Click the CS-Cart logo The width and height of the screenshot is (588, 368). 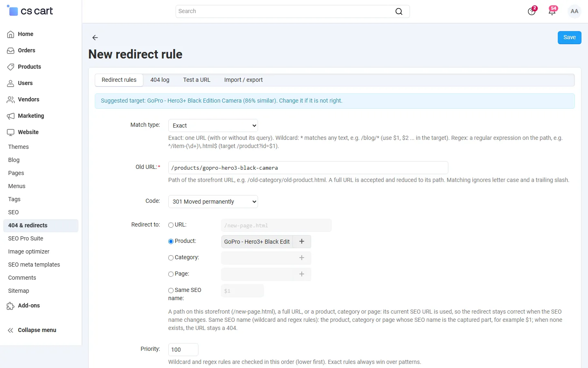coord(30,11)
